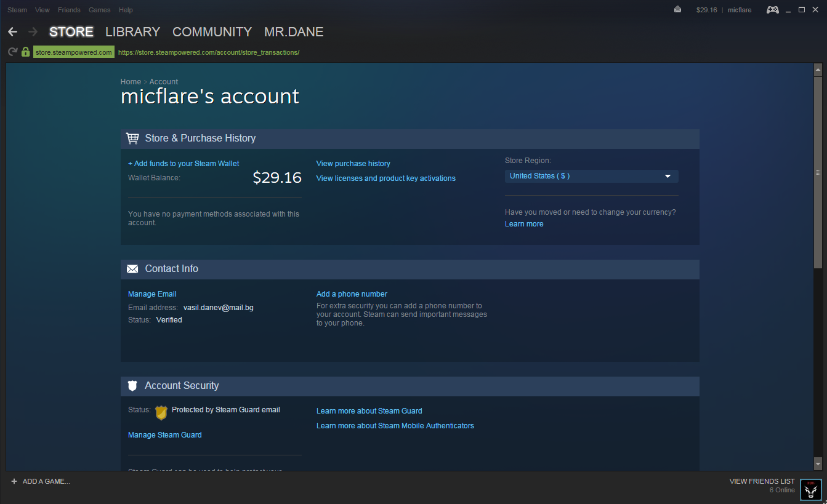The image size is (827, 504).
Task: Click the $29.16 balance in title bar
Action: 706,10
